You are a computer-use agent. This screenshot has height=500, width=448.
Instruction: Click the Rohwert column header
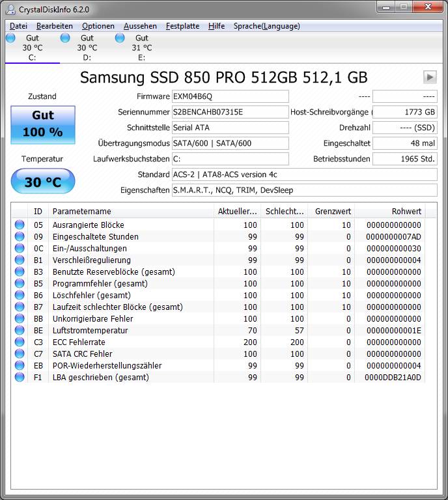(389, 211)
